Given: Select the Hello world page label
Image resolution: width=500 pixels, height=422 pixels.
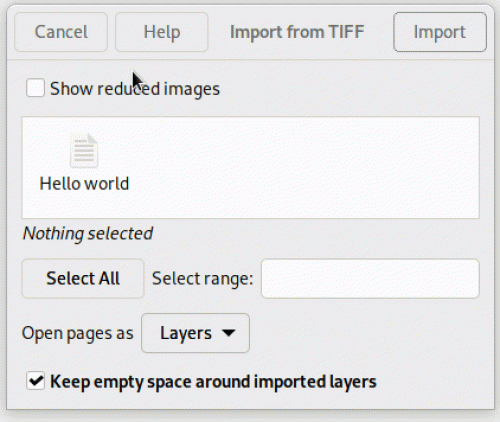Looking at the screenshot, I should [x=84, y=184].
